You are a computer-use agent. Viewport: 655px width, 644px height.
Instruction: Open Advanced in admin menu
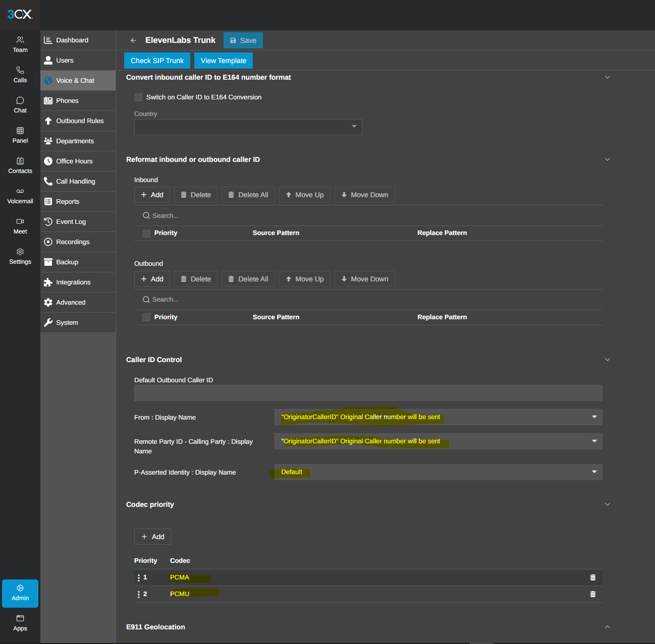78,303
